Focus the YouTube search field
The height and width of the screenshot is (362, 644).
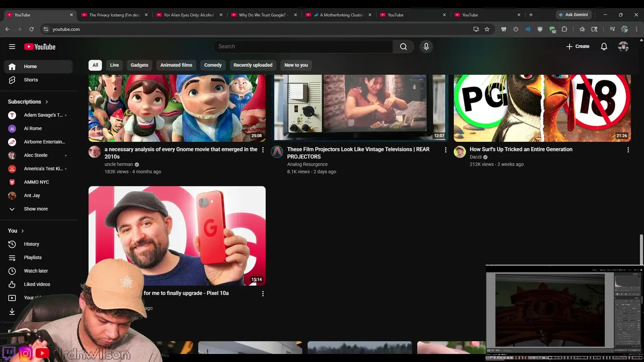point(304,46)
